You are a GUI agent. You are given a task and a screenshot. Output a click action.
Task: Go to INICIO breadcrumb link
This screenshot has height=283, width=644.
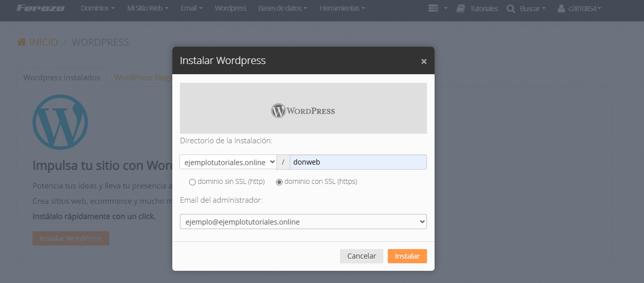(43, 43)
